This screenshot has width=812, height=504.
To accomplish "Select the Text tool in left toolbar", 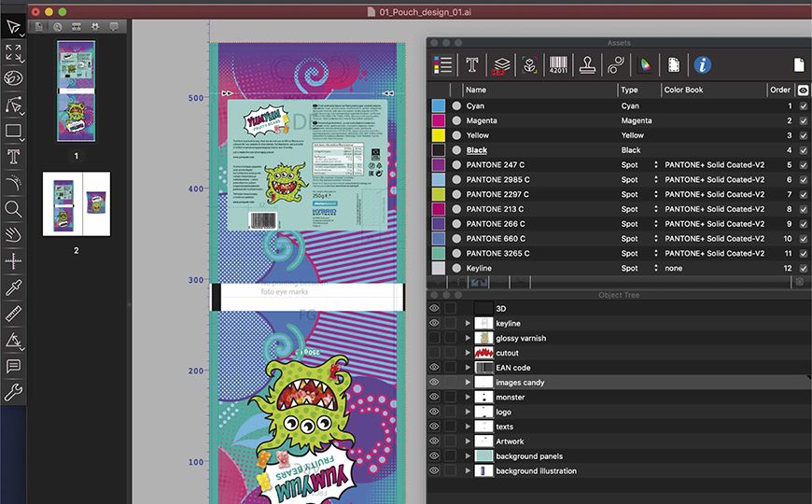I will coord(13,157).
